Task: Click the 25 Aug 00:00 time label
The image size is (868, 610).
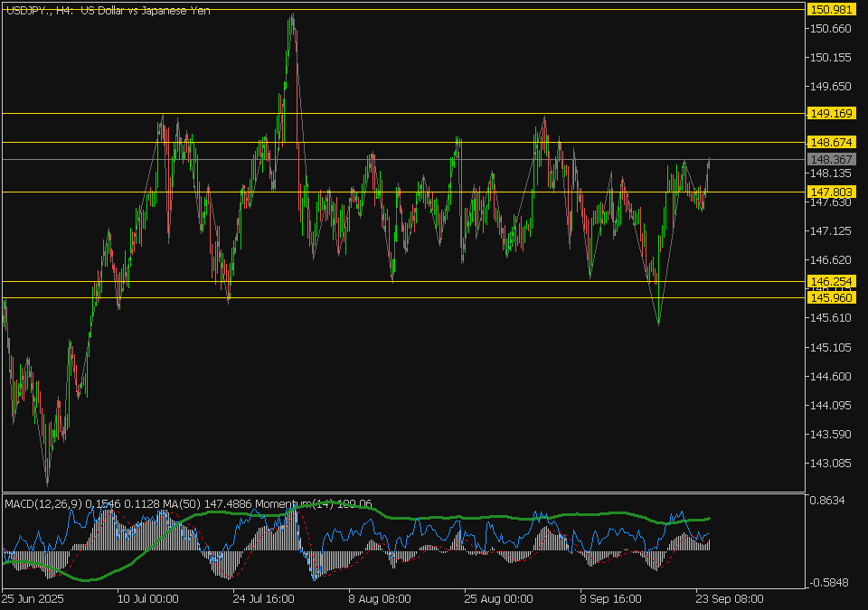Action: click(499, 599)
